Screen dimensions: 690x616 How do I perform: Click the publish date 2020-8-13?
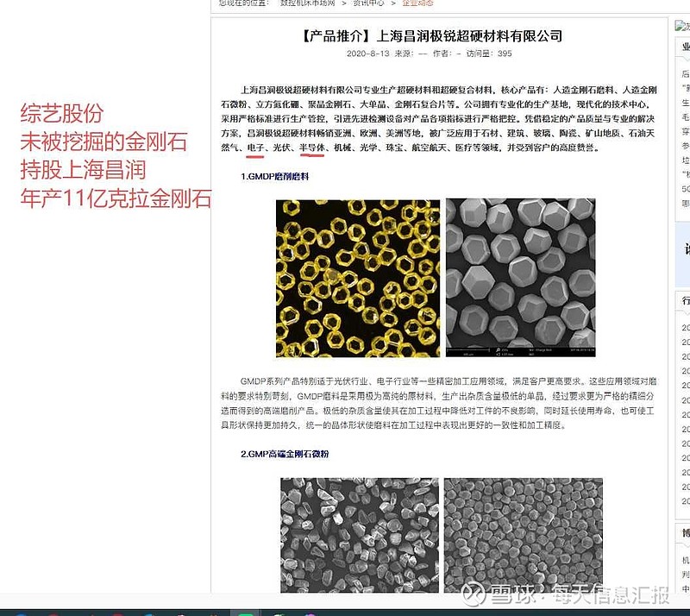coord(368,53)
